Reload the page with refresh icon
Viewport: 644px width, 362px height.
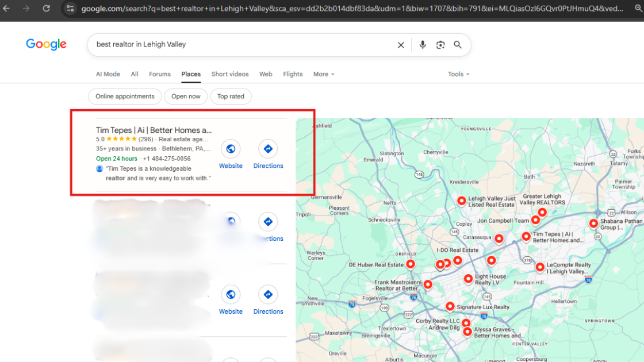point(46,8)
